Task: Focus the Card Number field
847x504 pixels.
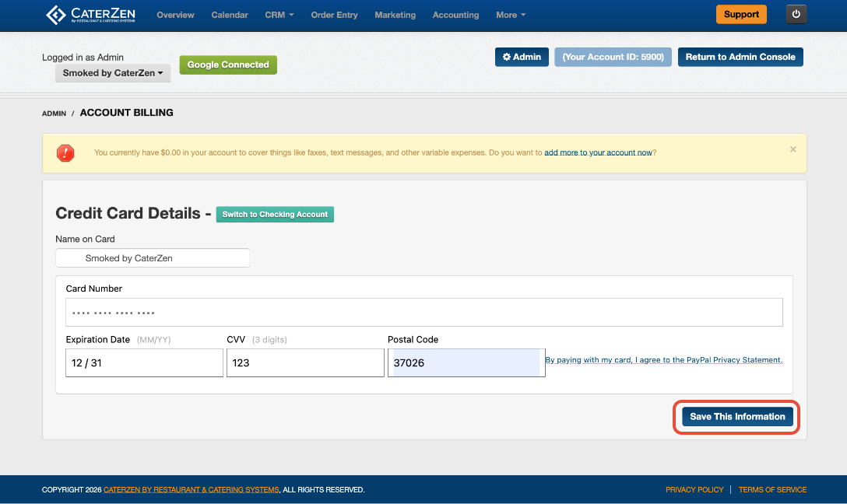Action: pyautogui.click(x=424, y=313)
